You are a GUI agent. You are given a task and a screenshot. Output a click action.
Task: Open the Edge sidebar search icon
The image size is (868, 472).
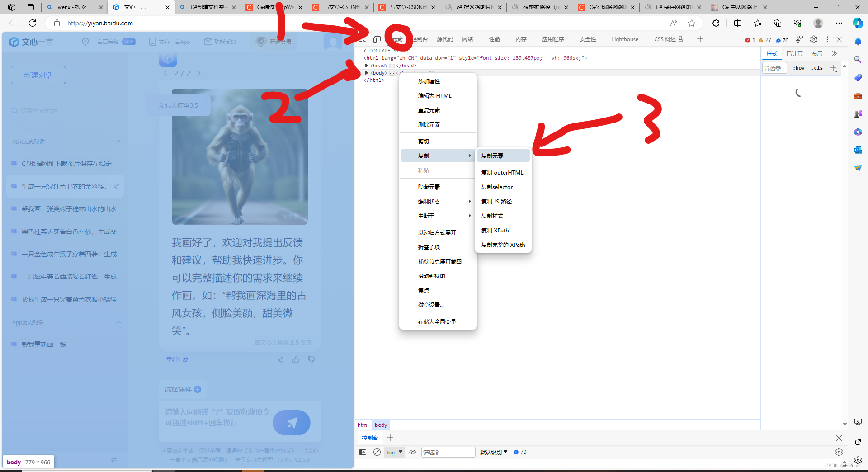coord(858,59)
